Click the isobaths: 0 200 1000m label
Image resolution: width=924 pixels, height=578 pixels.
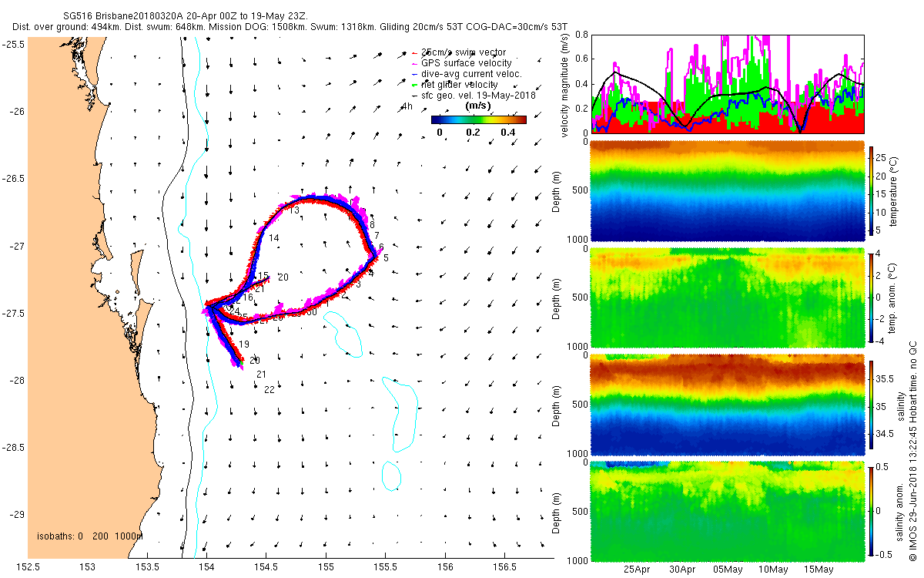tap(90, 536)
